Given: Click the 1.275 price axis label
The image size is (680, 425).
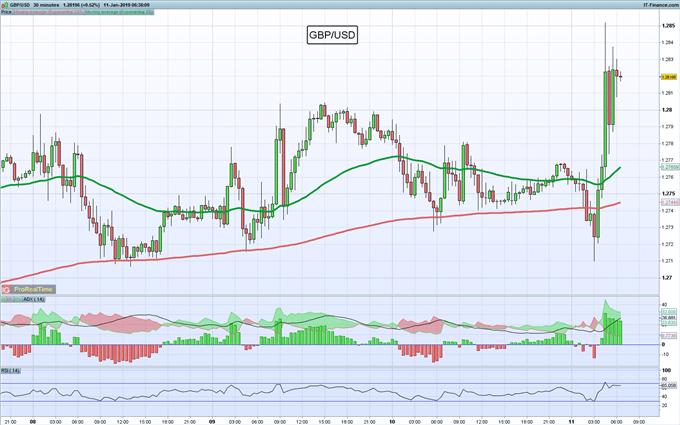Looking at the screenshot, I should point(668,193).
